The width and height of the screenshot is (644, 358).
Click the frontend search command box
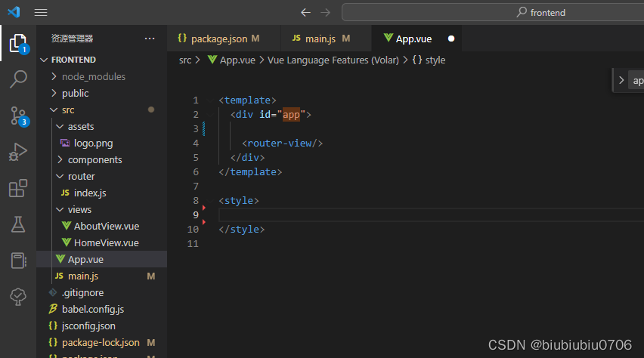[x=491, y=12]
